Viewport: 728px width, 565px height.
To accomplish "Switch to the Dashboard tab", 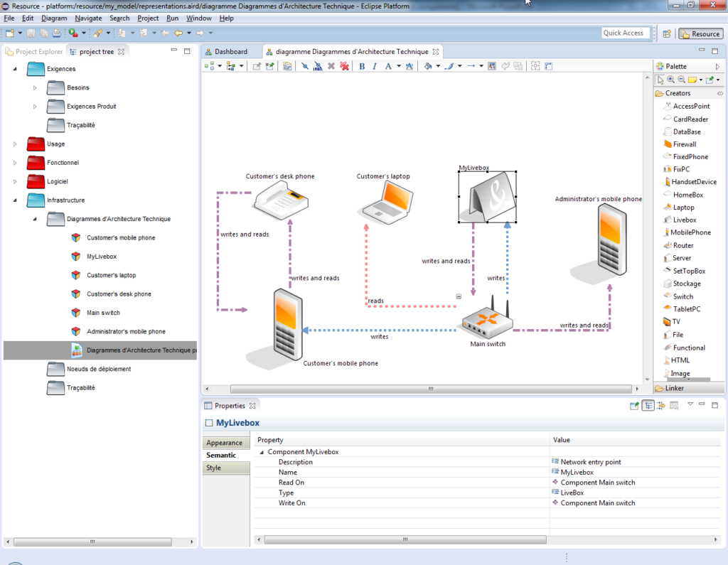I will (x=230, y=51).
